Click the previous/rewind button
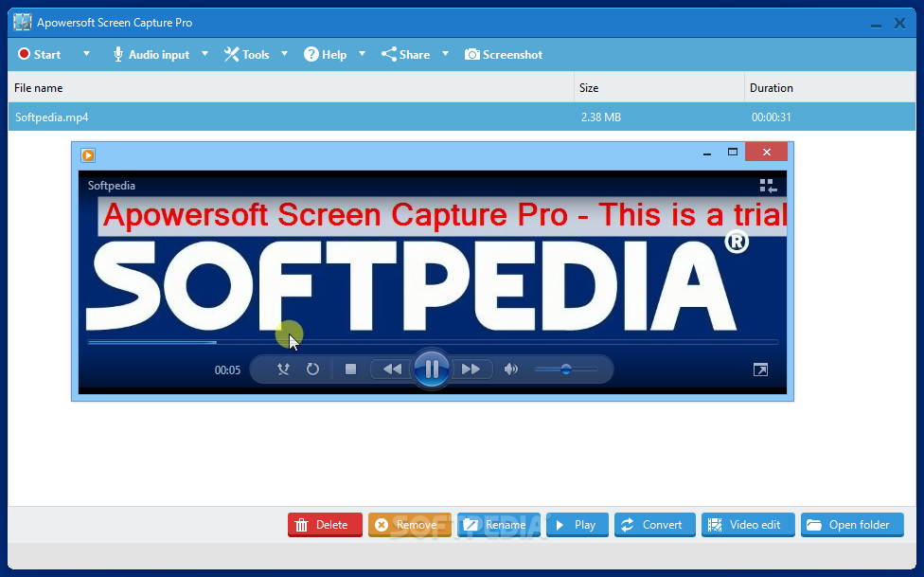 pyautogui.click(x=393, y=370)
